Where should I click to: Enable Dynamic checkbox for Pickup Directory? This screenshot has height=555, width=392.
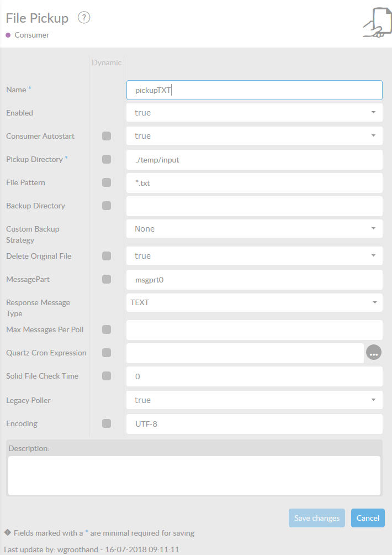pos(107,159)
